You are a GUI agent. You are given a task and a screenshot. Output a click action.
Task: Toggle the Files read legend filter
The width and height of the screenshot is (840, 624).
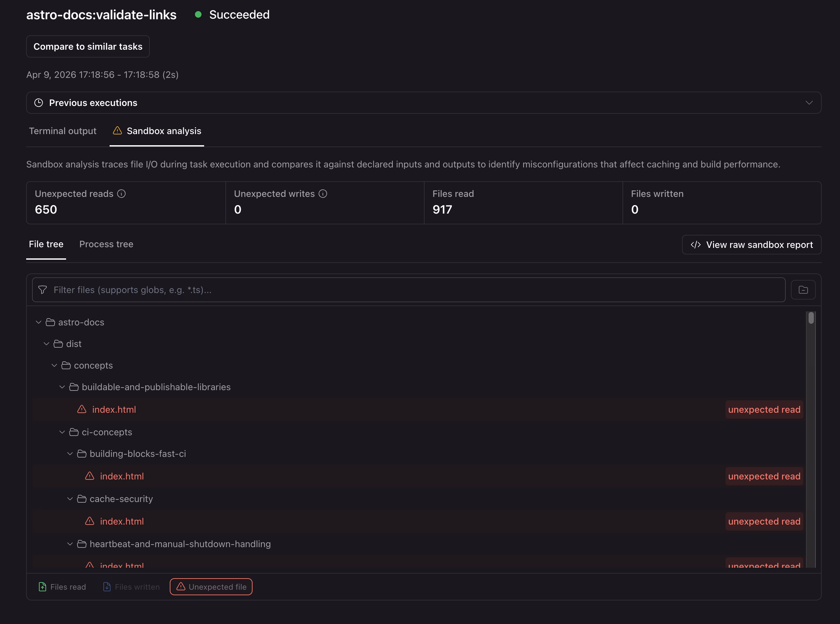62,587
